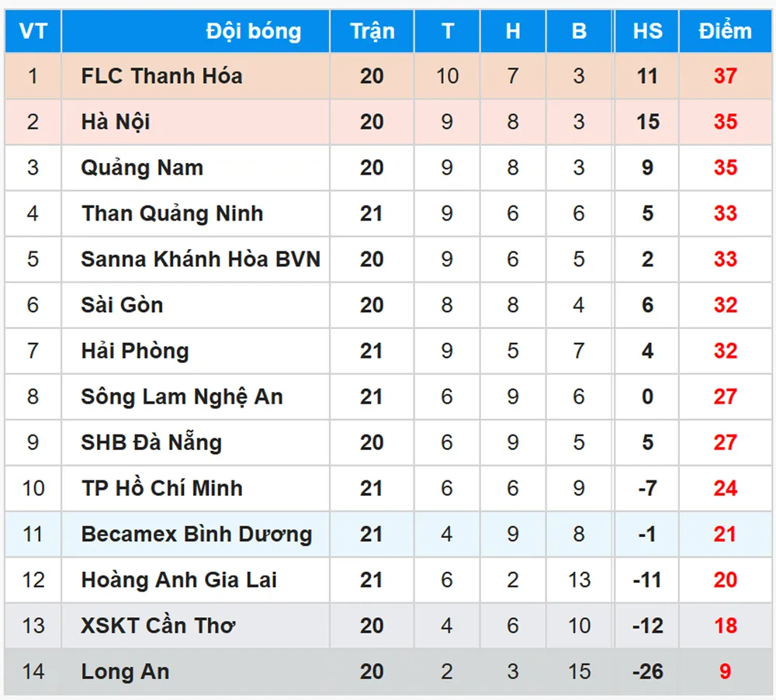
Task: Click Becamex Bình Dương team name
Action: click(196, 534)
